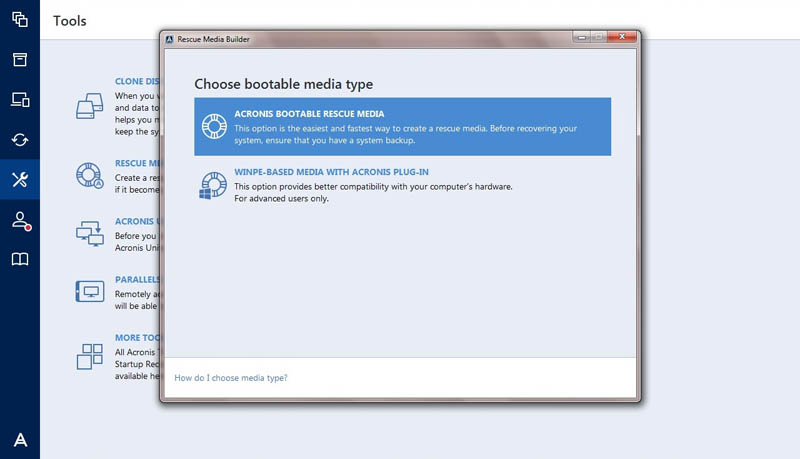
Task: Open the Backup section in sidebar
Action: (20, 20)
